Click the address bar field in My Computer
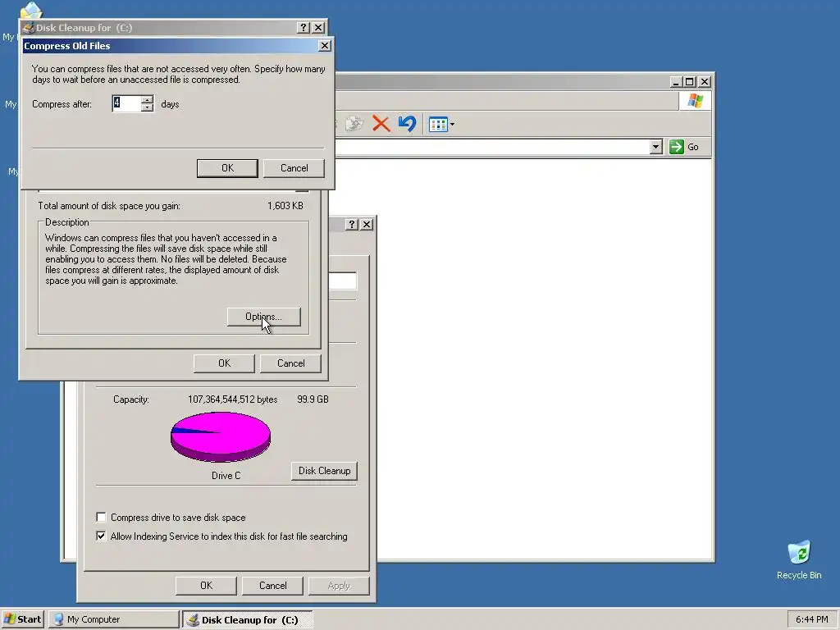Viewport: 840px width, 630px height. point(492,147)
